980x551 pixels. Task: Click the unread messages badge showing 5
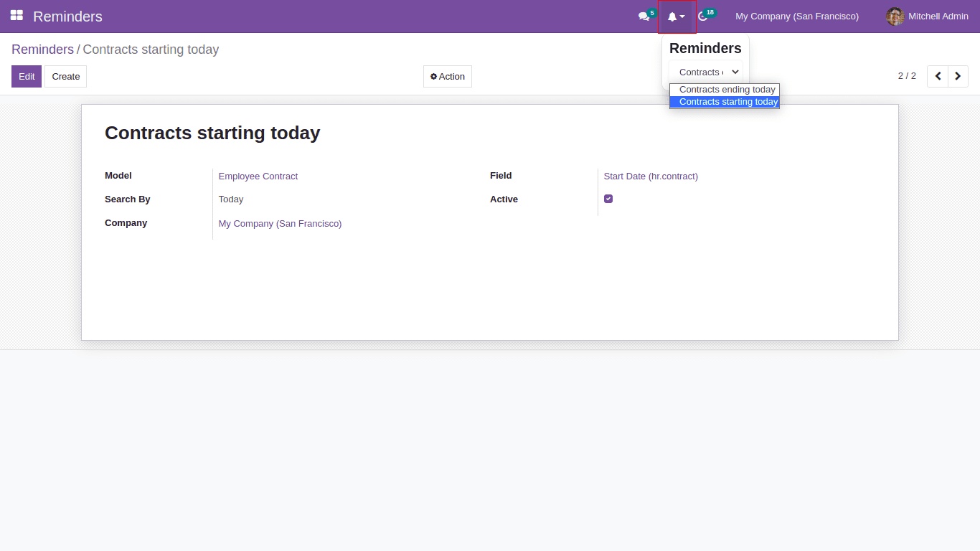[654, 11]
